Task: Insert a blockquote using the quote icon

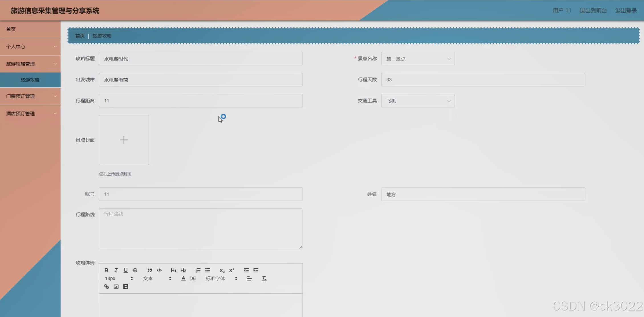Action: pyautogui.click(x=150, y=270)
